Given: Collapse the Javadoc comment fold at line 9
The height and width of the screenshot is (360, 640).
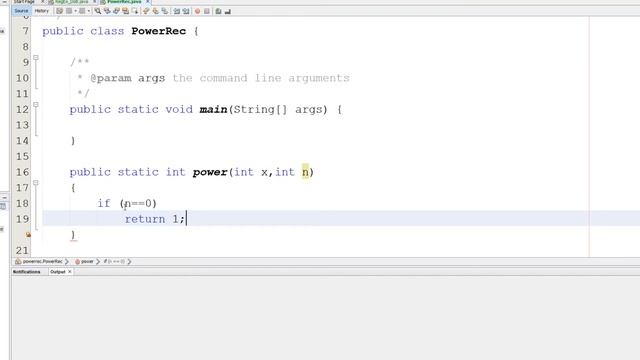Looking at the screenshot, I should pyautogui.click(x=36, y=58).
